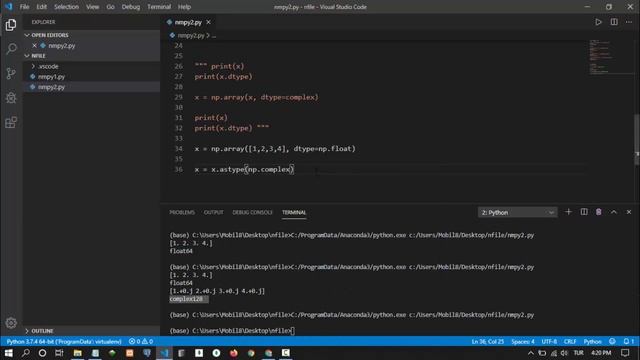Open the View menu

tap(93, 7)
